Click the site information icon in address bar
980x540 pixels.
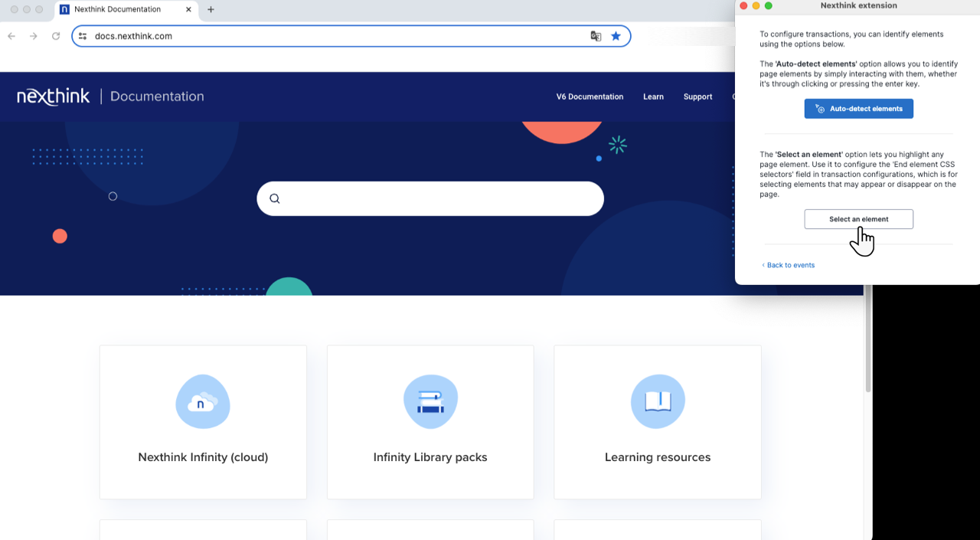pos(83,36)
